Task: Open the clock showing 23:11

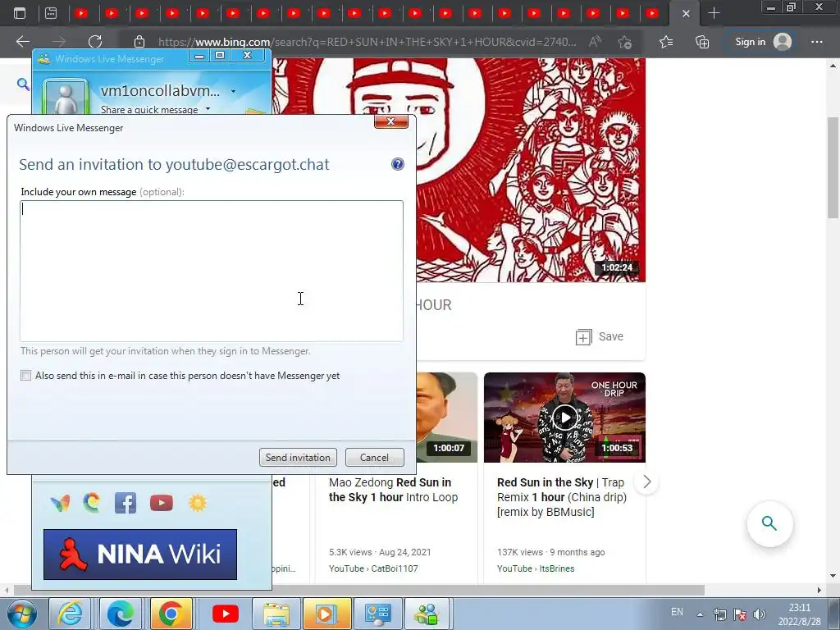Action: point(799,614)
